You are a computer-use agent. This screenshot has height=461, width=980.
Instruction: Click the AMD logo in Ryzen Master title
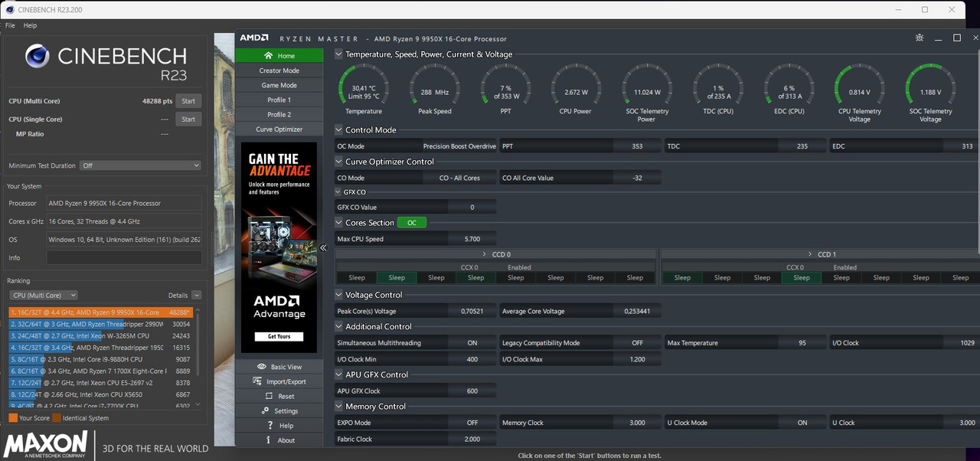click(253, 38)
